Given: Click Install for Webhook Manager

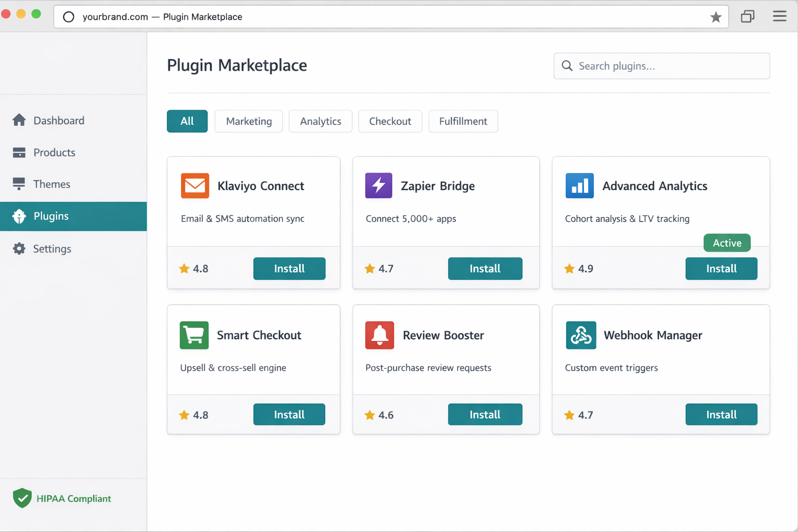Looking at the screenshot, I should point(722,415).
